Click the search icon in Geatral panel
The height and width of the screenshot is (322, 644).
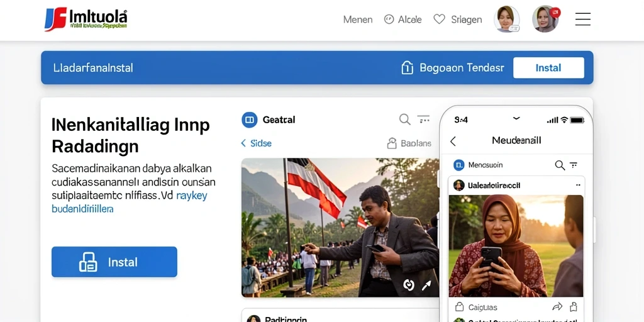(404, 119)
